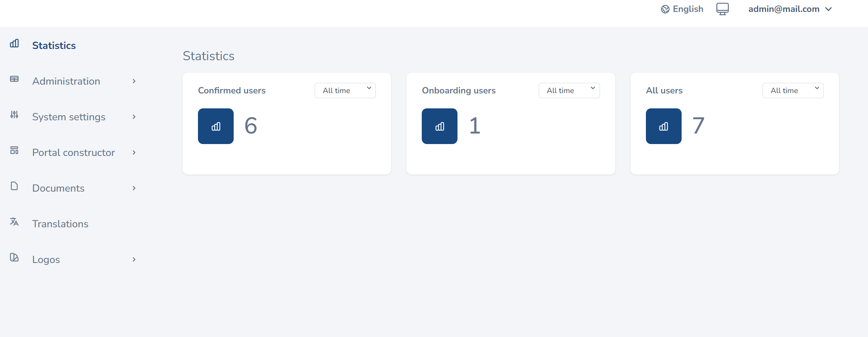Click the Confirmed users chart icon tile
This screenshot has width=868, height=337.
click(216, 126)
